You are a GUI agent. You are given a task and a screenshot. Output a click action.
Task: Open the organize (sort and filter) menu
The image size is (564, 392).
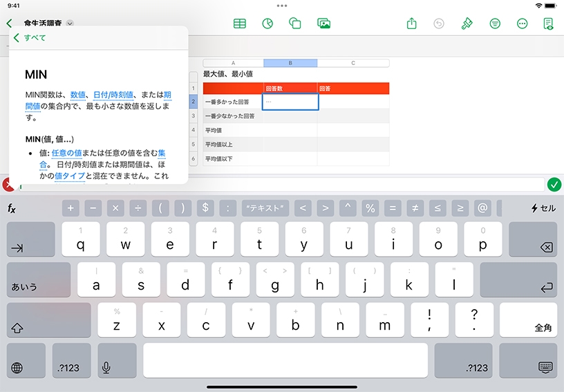(495, 24)
